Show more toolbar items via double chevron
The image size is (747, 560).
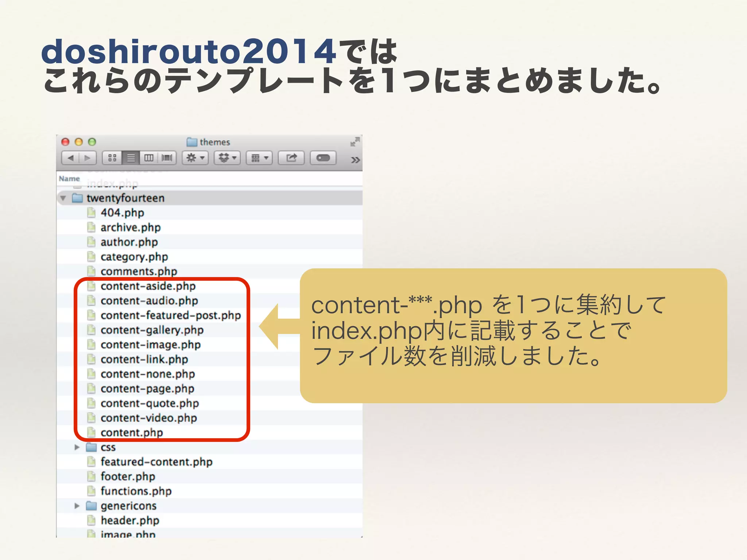355,160
